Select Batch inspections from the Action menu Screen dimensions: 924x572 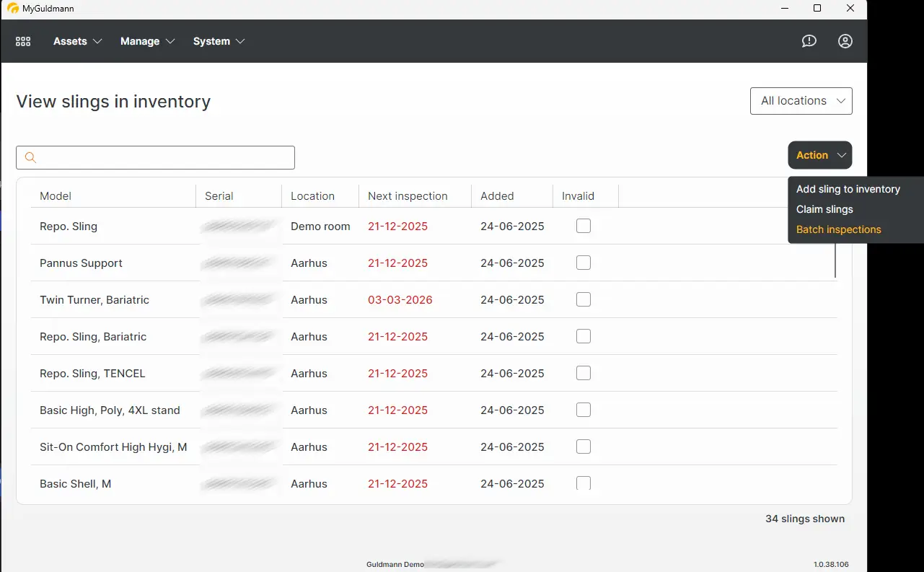(x=838, y=229)
